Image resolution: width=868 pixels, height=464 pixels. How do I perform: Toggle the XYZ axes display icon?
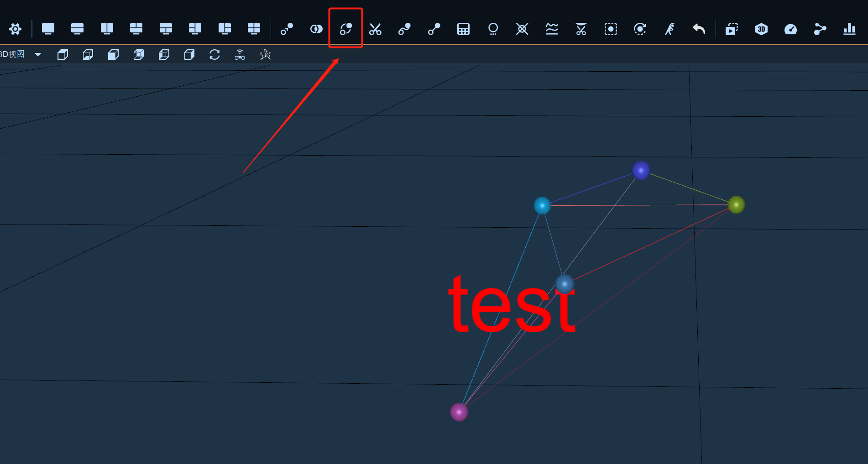(x=265, y=55)
